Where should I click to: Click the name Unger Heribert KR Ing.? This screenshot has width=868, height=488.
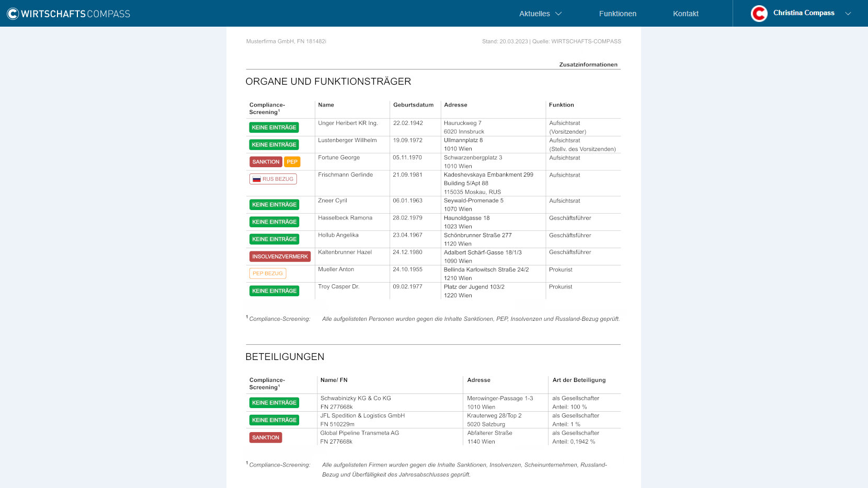tap(348, 123)
